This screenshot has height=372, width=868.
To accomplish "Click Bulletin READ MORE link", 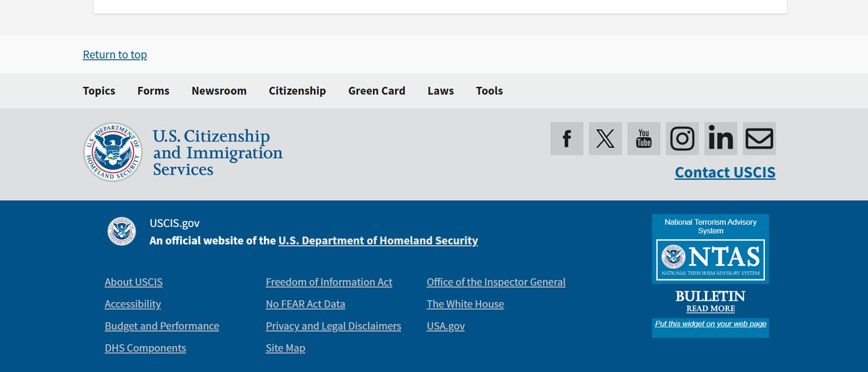I will click(711, 309).
